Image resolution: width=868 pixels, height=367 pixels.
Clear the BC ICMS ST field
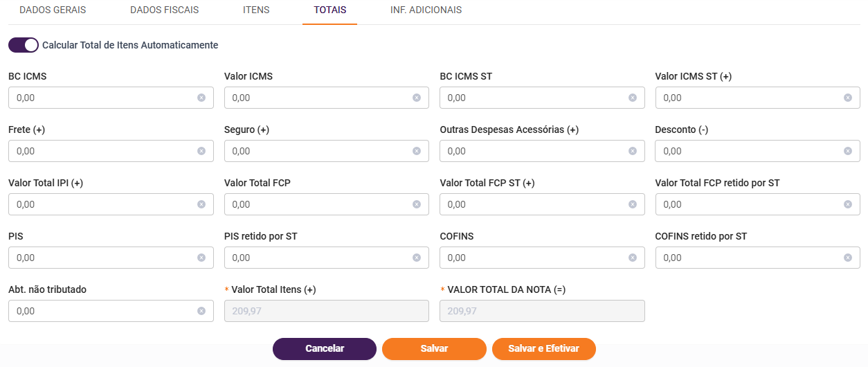tap(633, 98)
